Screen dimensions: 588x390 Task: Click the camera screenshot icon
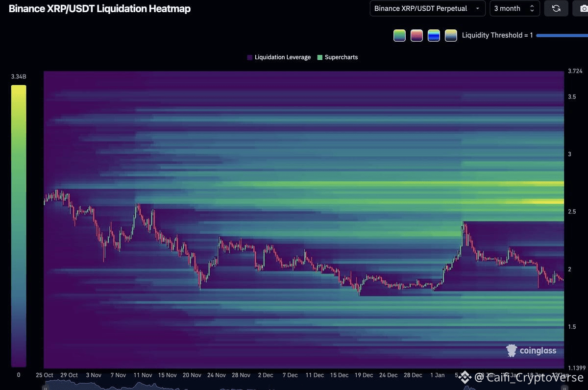pos(581,8)
